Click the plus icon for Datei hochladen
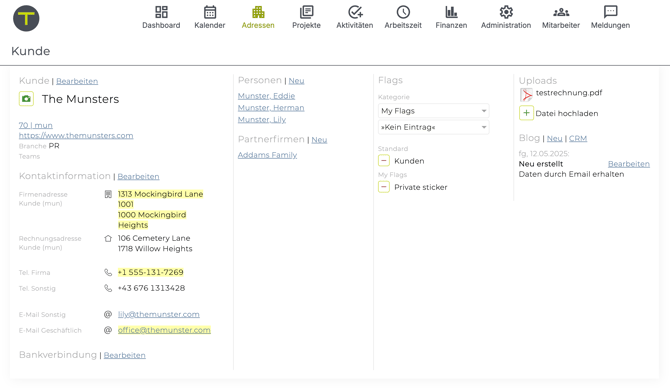Screen dimensions: 670x388 [526, 113]
